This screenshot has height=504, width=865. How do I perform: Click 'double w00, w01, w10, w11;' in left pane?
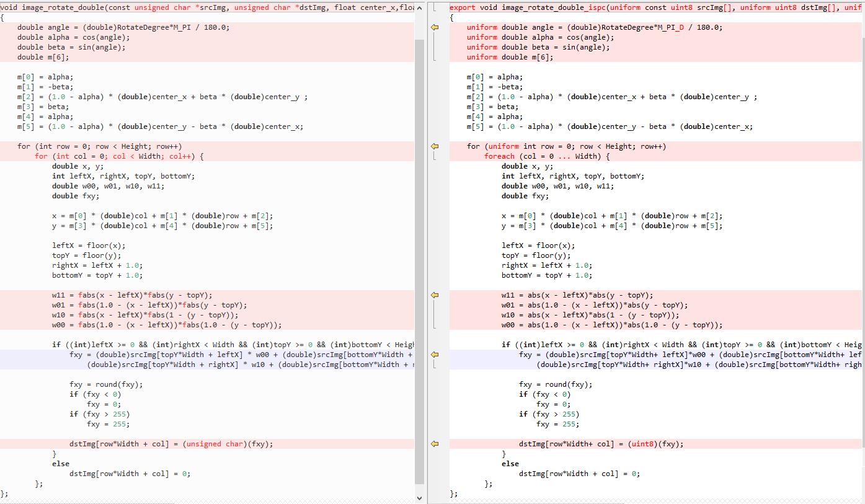[109, 186]
